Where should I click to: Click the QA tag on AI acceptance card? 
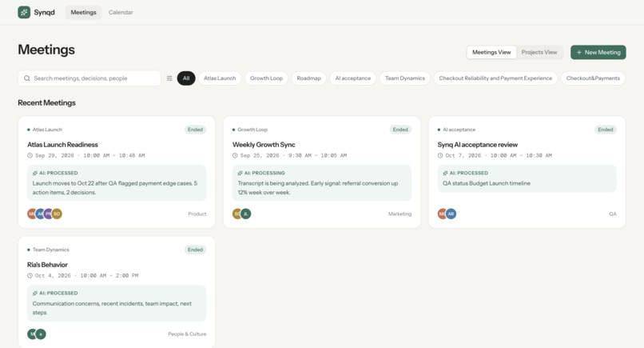pos(613,214)
